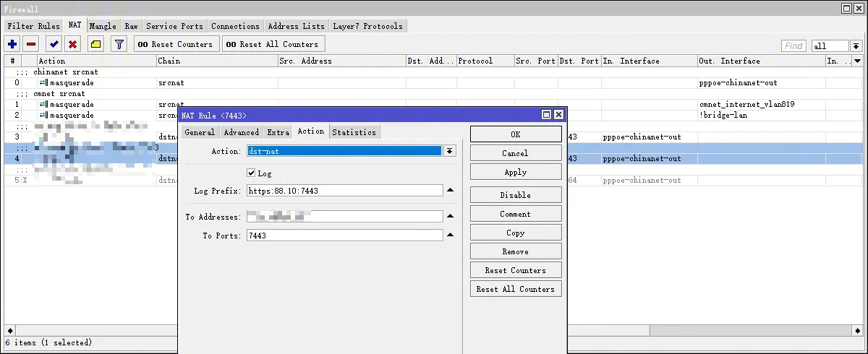Click the masquerade icon in rule 2
Screen dimensions: 868x354
click(43, 116)
